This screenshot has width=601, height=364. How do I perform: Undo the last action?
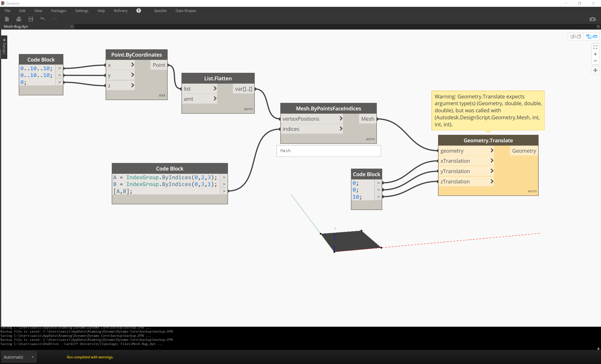tap(43, 19)
